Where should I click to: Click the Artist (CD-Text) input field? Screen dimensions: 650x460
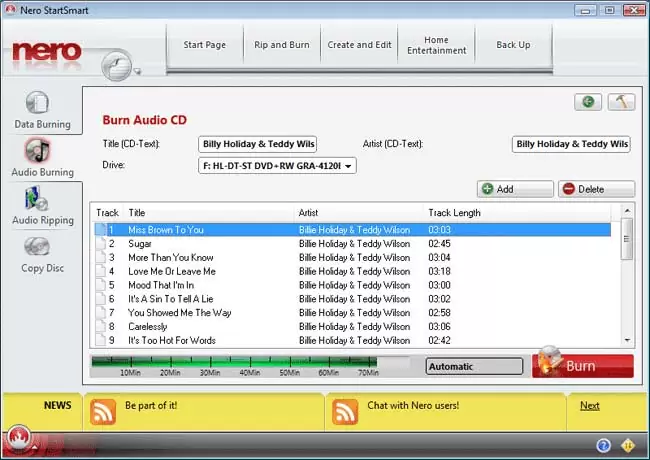point(571,144)
